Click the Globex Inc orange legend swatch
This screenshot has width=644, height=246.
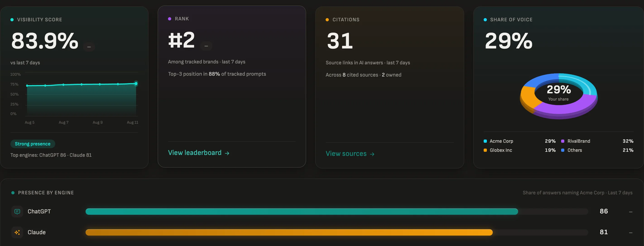[x=485, y=150]
